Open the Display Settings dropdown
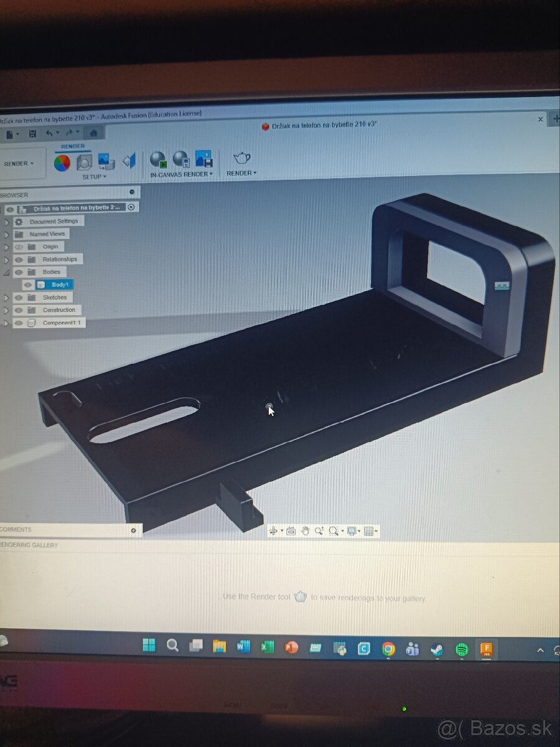This screenshot has width=560, height=747. tap(352, 530)
